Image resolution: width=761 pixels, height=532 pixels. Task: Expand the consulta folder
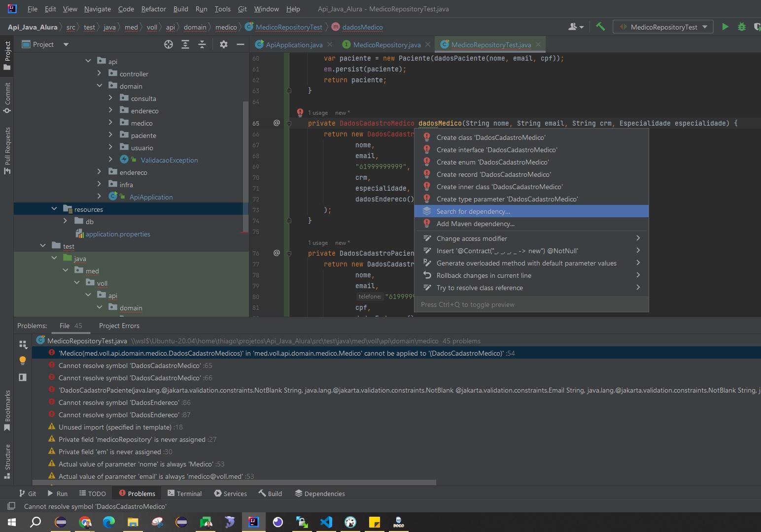tap(111, 98)
